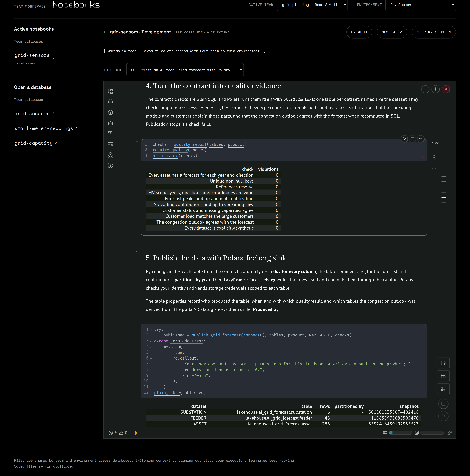This screenshot has height=476, width=470.
Task: Open the quality_report cell actions menu
Action: coord(421,139)
